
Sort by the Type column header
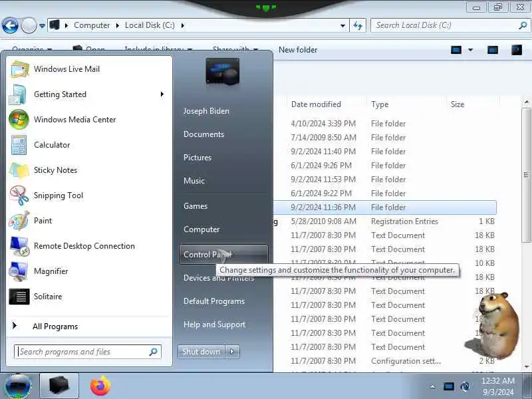[x=380, y=104]
